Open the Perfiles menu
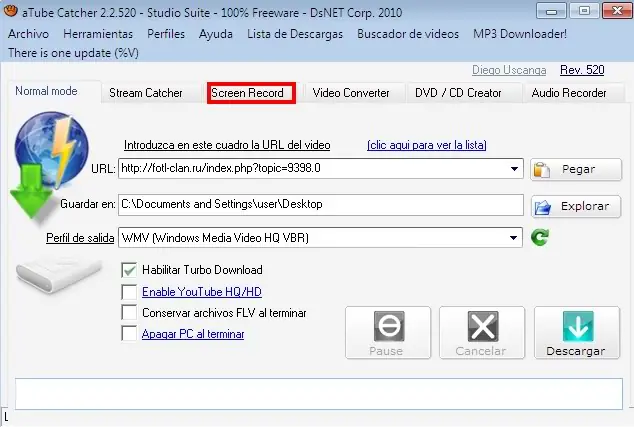 click(x=166, y=34)
